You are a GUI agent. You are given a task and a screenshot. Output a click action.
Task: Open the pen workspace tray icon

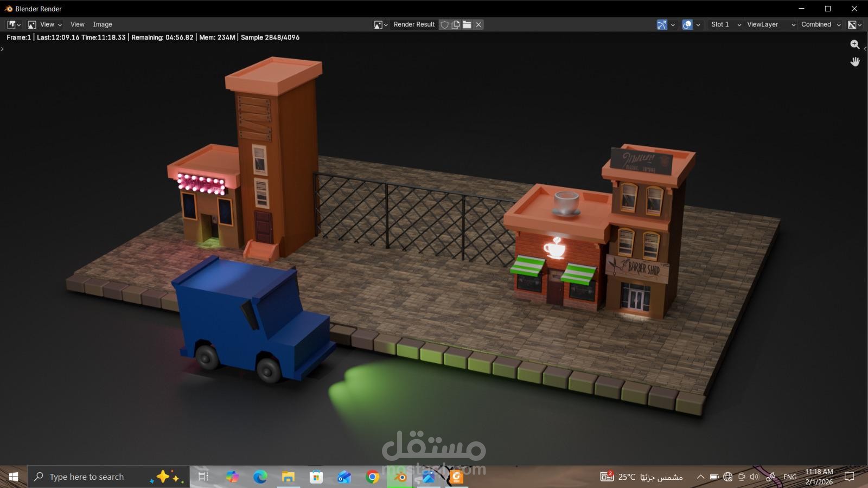coord(770,477)
